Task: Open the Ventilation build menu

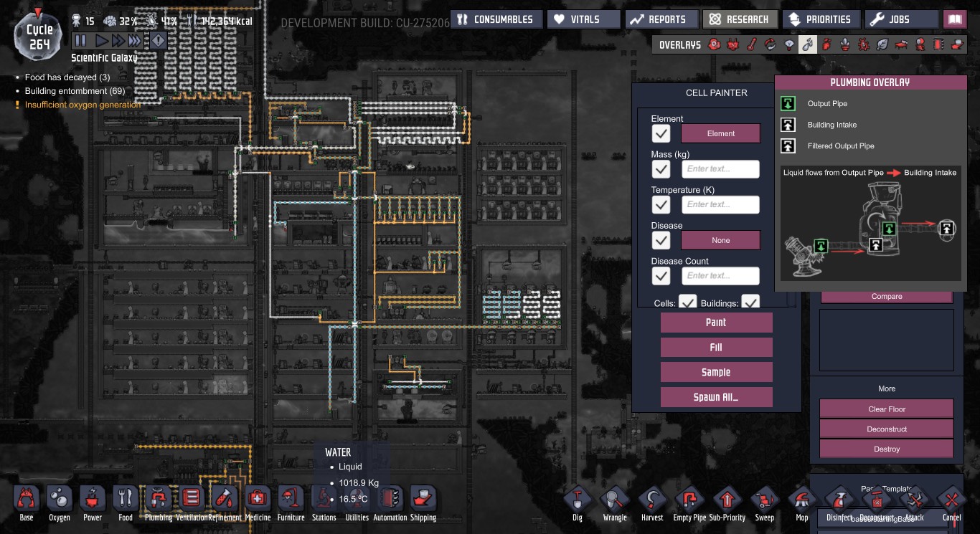Action: [x=192, y=503]
